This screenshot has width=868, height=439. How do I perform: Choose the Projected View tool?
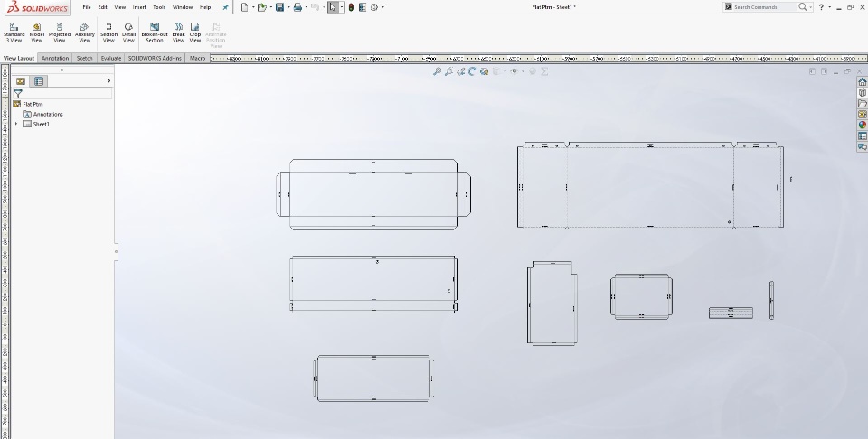pos(60,33)
